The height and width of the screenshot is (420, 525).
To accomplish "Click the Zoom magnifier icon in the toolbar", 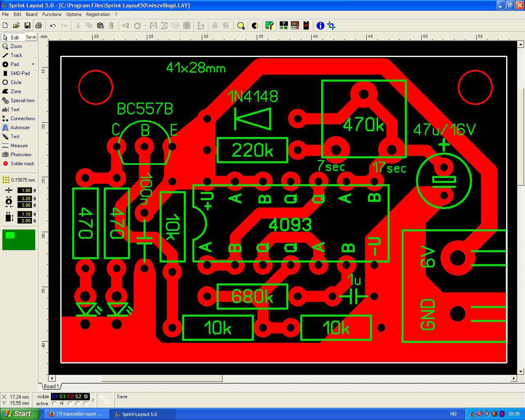I will tap(241, 25).
